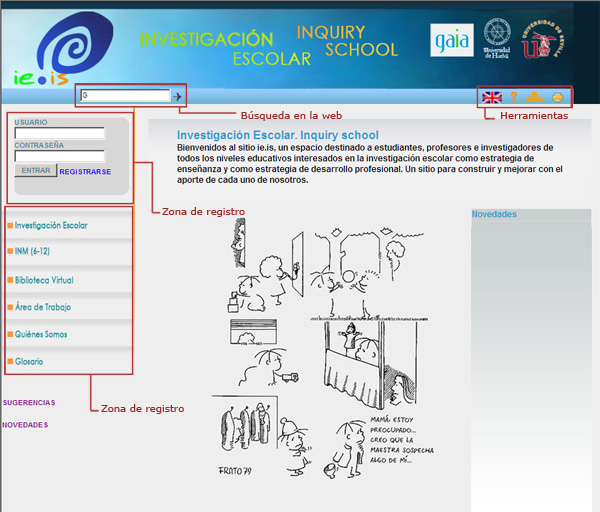
Task: Focus the web search text box
Action: tap(125, 95)
